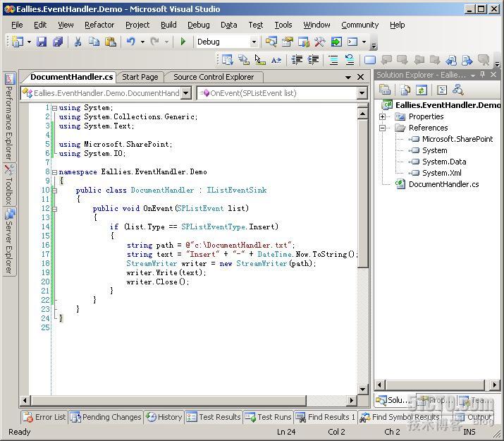This screenshot has height=441, width=504.
Task: Open the Refactor menu
Action: pyautogui.click(x=99, y=25)
